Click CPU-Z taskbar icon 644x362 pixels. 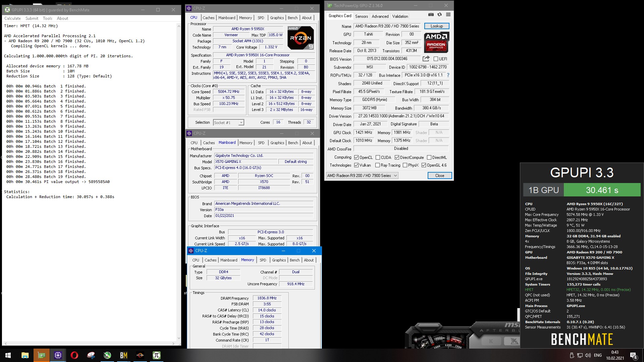point(58,355)
